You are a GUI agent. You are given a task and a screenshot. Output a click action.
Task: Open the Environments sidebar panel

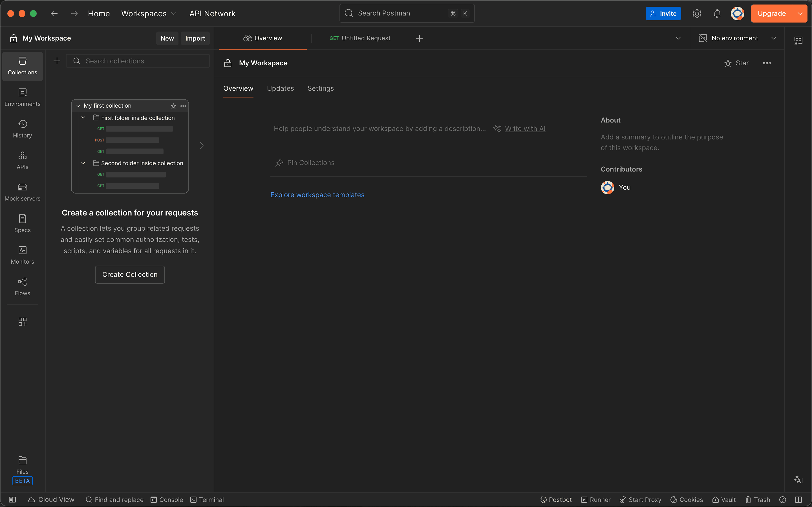pos(22,97)
